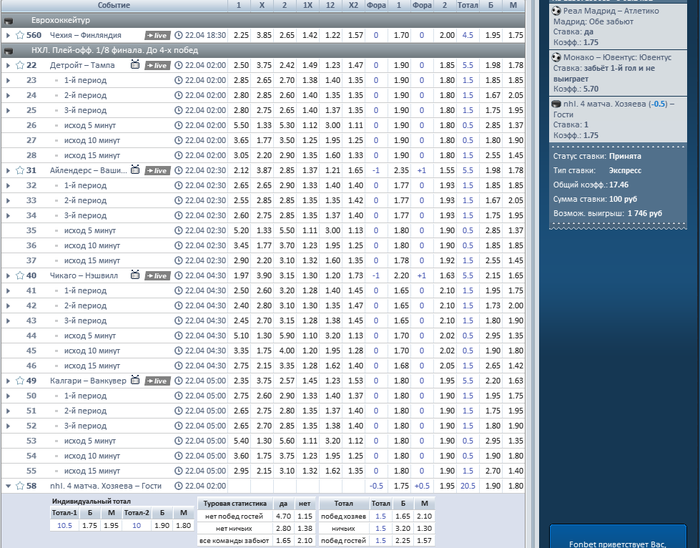The height and width of the screenshot is (548, 700).
Task: Click soccer ball icon of Монако – Ювентус bet
Action: tap(556, 57)
